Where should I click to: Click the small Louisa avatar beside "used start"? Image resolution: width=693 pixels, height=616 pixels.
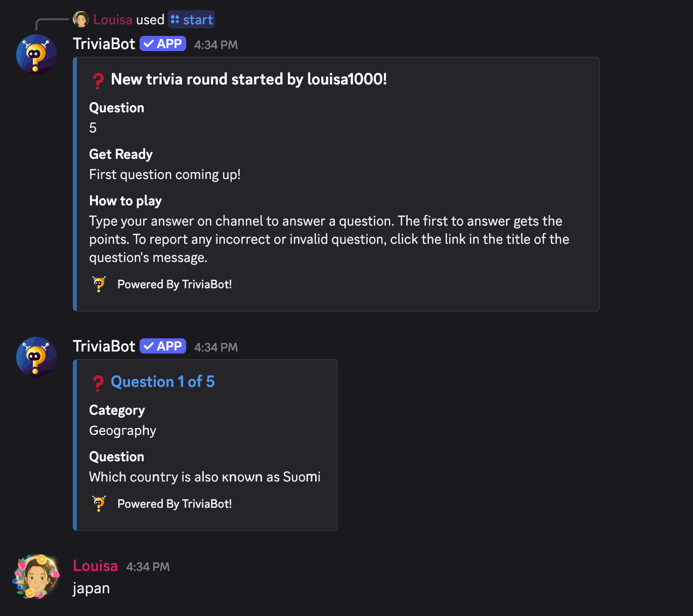(x=81, y=20)
